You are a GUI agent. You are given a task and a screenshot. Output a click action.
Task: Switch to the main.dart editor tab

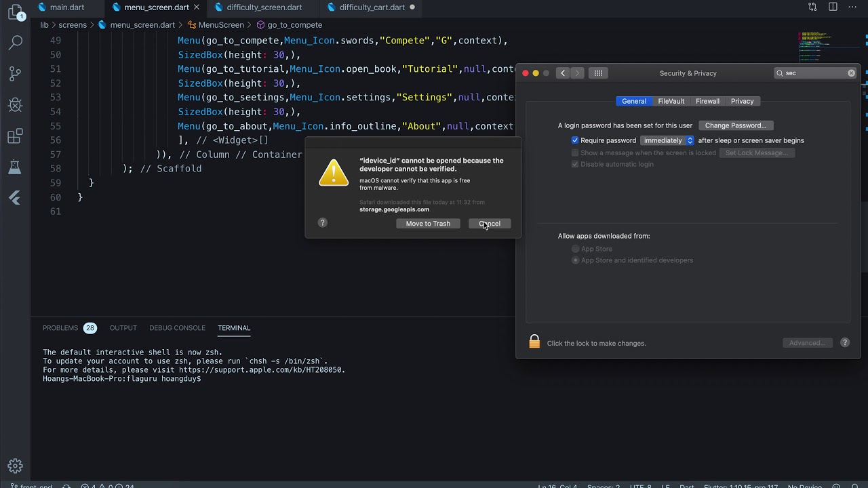click(x=67, y=7)
